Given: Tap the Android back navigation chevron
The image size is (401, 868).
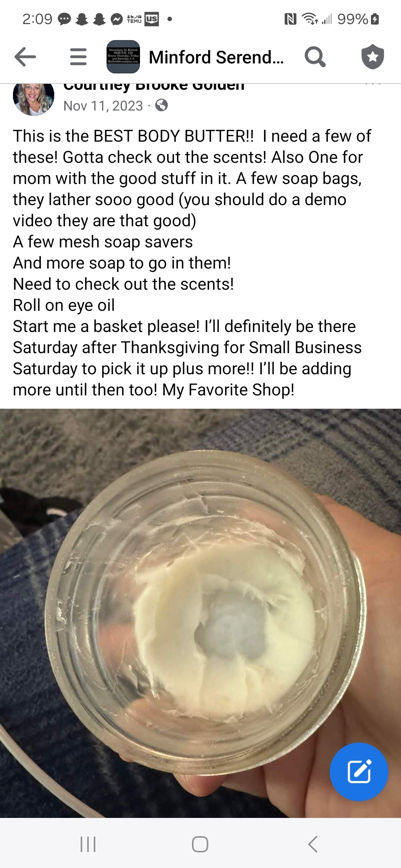Looking at the screenshot, I should [313, 844].
